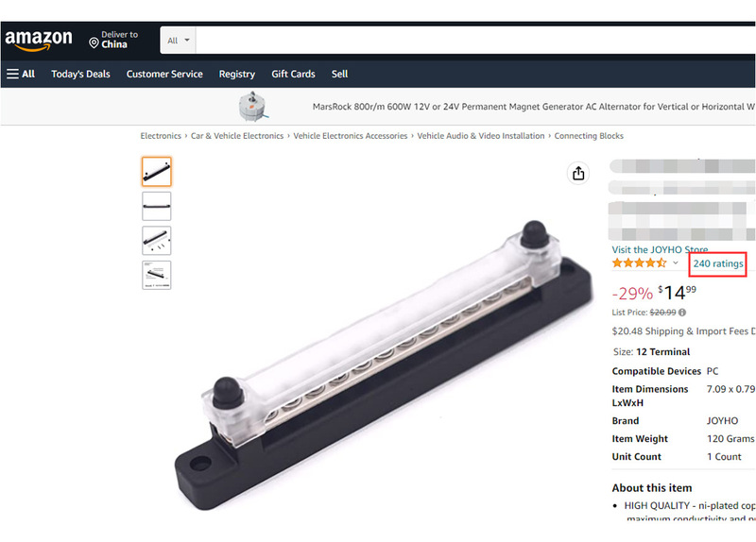This screenshot has width=756, height=542.
Task: Go to Gift Cards page
Action: point(293,75)
